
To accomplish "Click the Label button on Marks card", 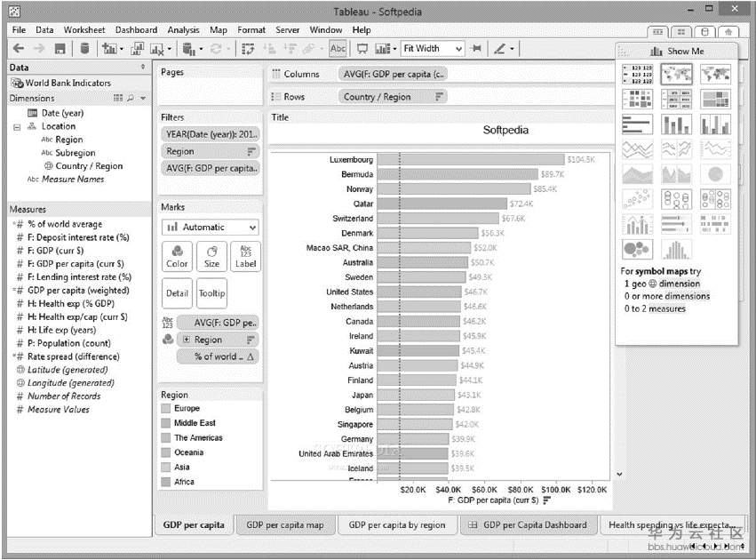I will tap(245, 256).
